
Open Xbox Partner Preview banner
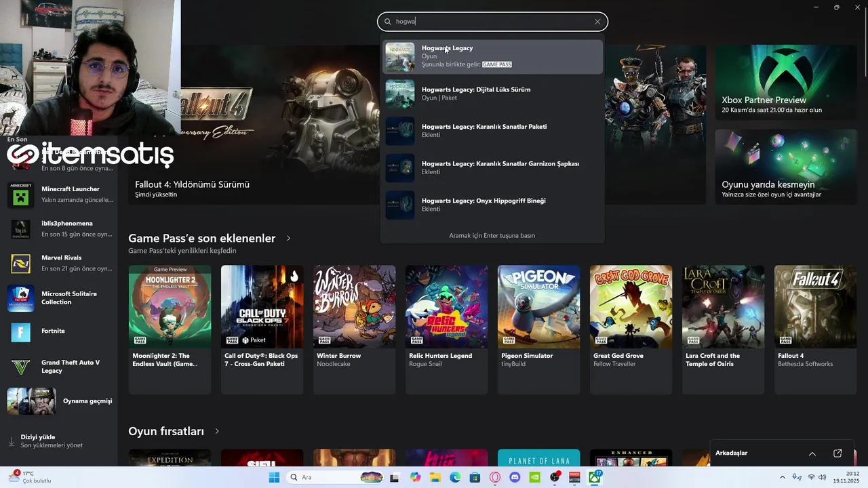tap(786, 83)
